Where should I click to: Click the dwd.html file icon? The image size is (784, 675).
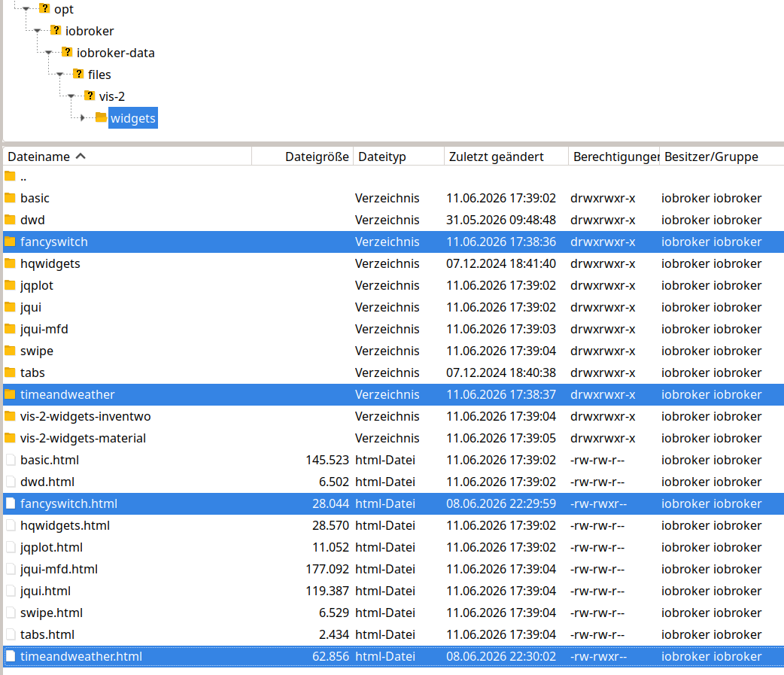[x=11, y=482]
